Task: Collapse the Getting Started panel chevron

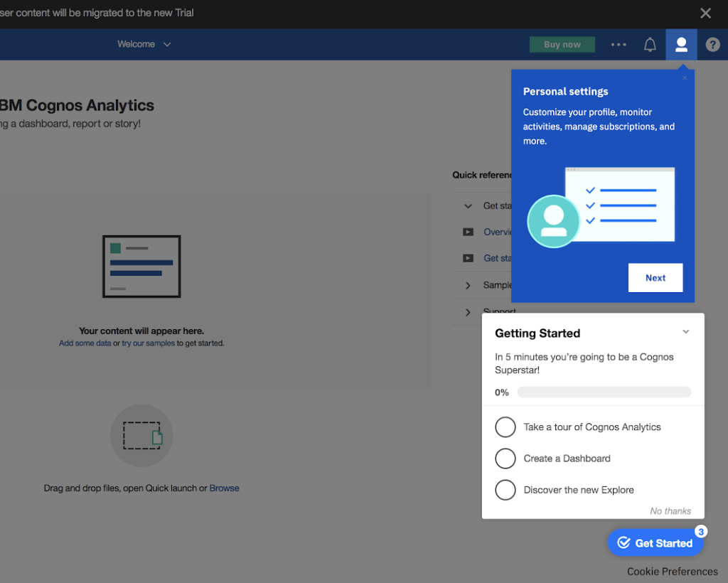Action: tap(685, 332)
